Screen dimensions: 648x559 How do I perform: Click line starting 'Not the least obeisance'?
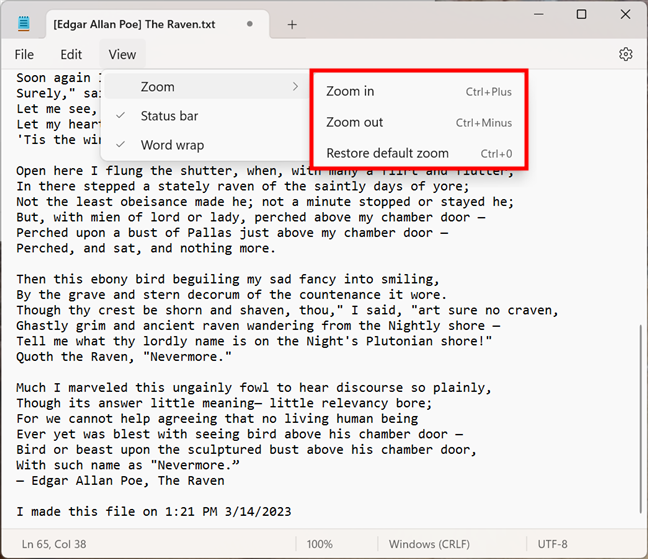pos(265,202)
